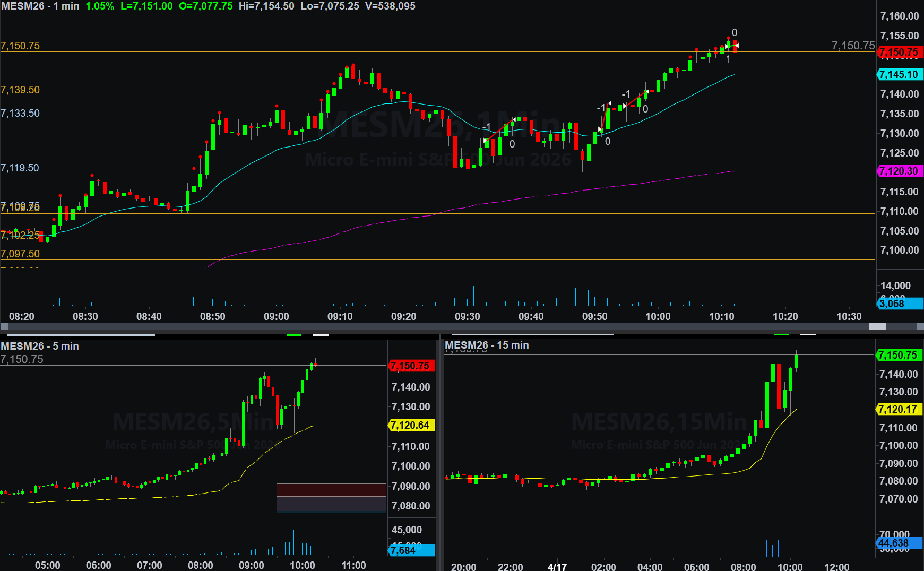Select the shaded rectangle zone on the 5-min chart
Viewport: 924px width, 571px height.
[x=331, y=498]
